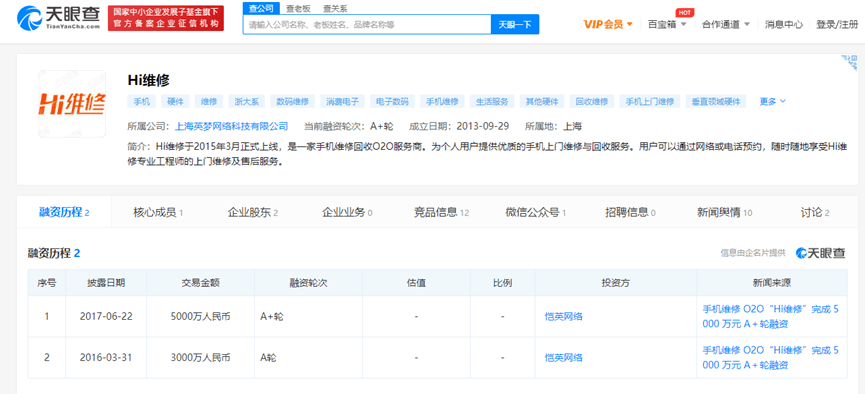865x394 pixels.
Task: Expand the VIP会员 dropdown
Action: coord(608,24)
